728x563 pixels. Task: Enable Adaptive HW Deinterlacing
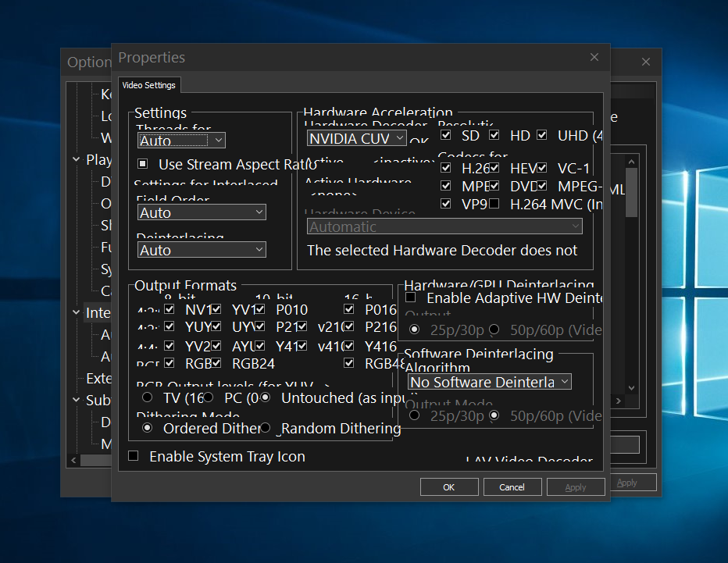coord(410,298)
